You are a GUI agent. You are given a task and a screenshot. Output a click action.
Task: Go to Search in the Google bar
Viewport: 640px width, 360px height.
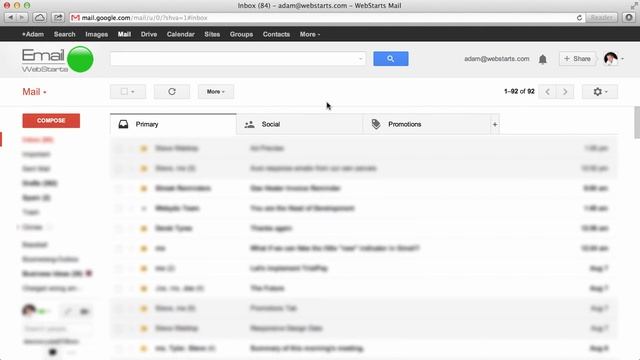[x=64, y=34]
